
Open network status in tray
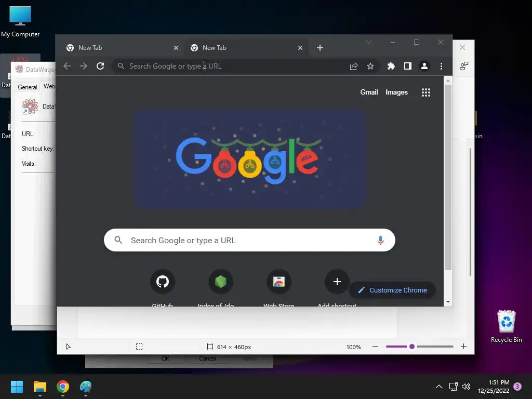pyautogui.click(x=453, y=387)
